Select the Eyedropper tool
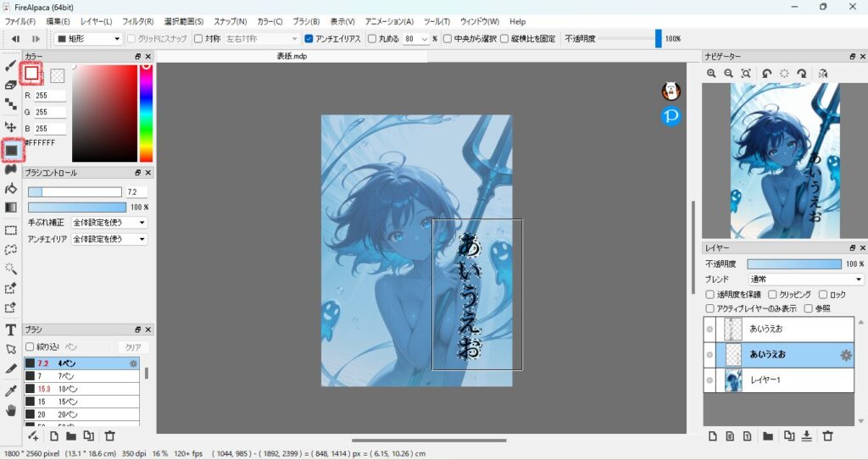868x460 pixels. 10,391
